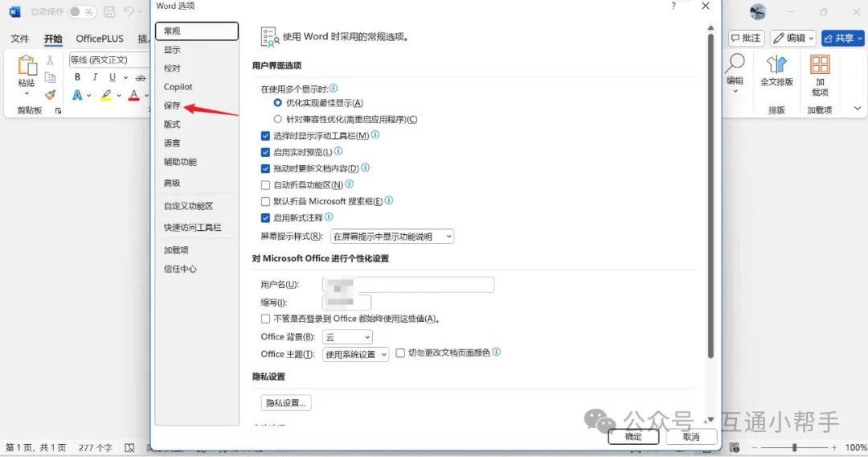Check 自动折叠功能区 checkbox

point(266,185)
